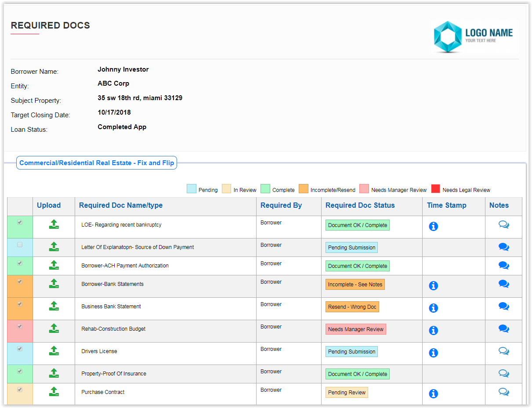This screenshot has height=408, width=532.
Task: Click the Needs Manager Review status badge
Action: pyautogui.click(x=356, y=329)
